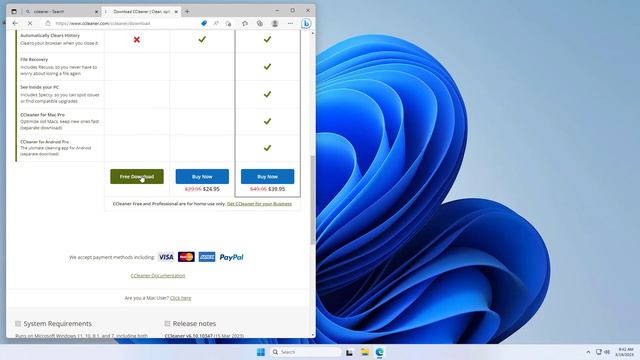Open the Bing chat sidebar button
Image resolution: width=640 pixels, height=360 pixels.
pos(306,23)
